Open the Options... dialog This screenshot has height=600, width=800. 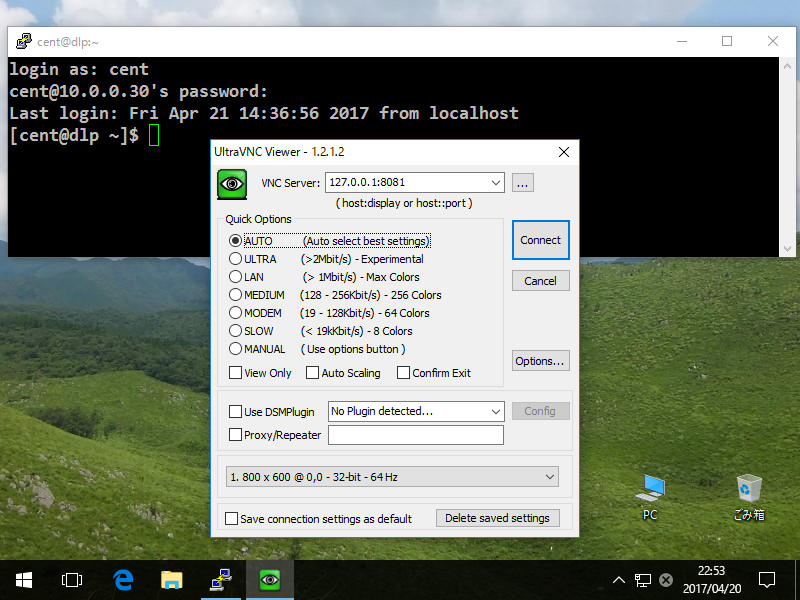point(540,361)
